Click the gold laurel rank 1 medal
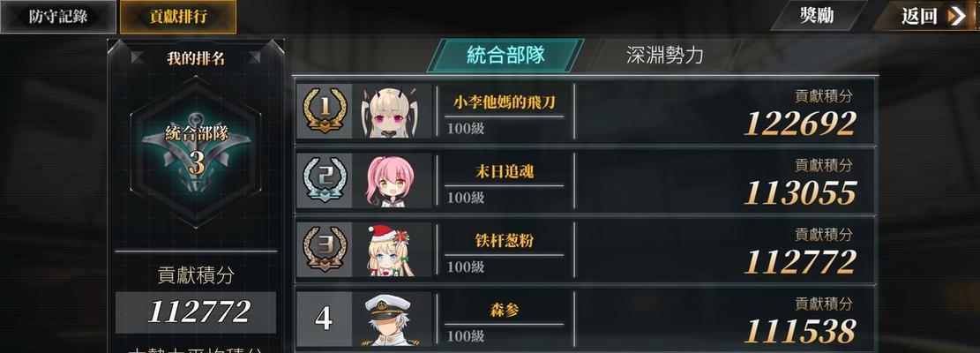 (325, 110)
